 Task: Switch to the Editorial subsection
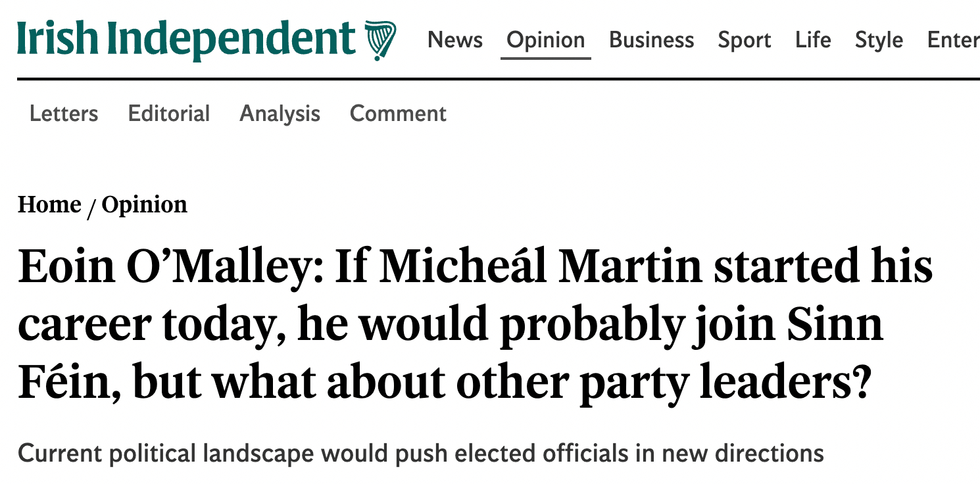[169, 114]
